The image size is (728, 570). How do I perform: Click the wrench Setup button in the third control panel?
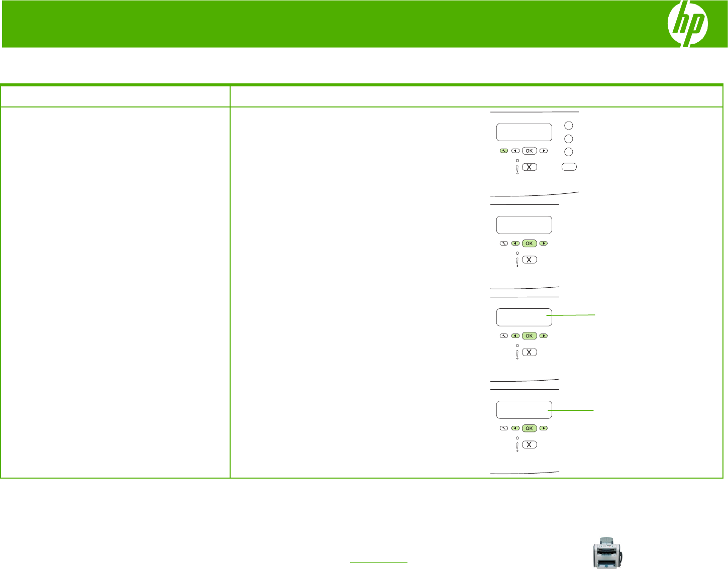pos(504,336)
